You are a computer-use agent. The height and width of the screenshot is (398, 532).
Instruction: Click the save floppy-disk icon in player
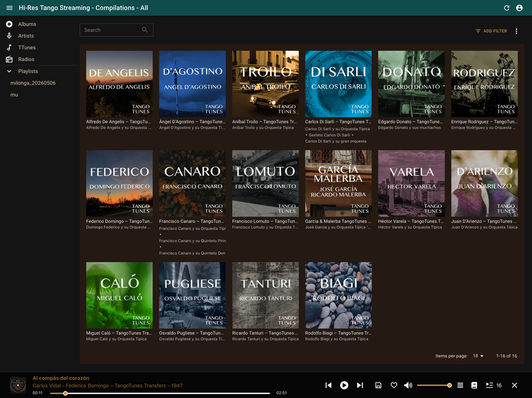378,385
